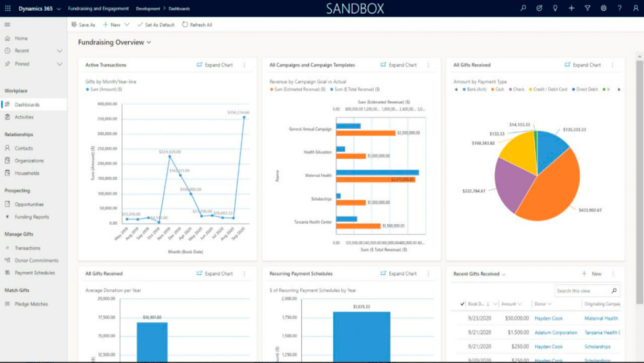Open the settings gear icon

pos(603,7)
